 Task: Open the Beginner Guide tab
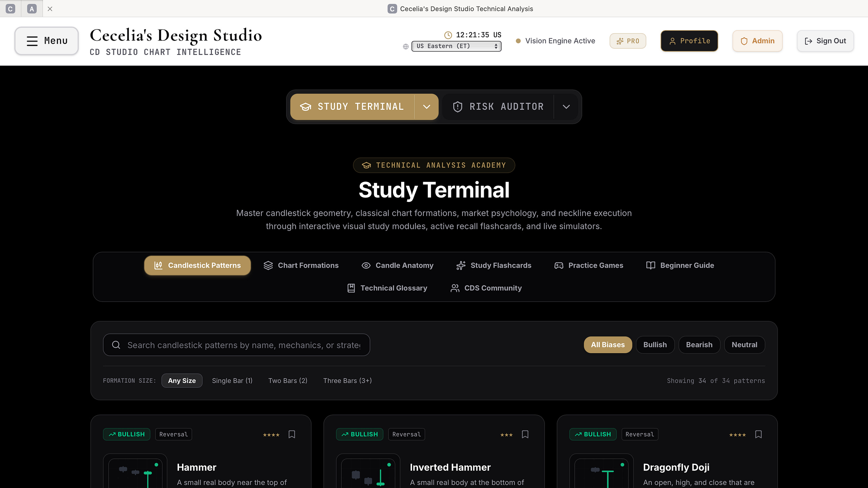click(680, 265)
